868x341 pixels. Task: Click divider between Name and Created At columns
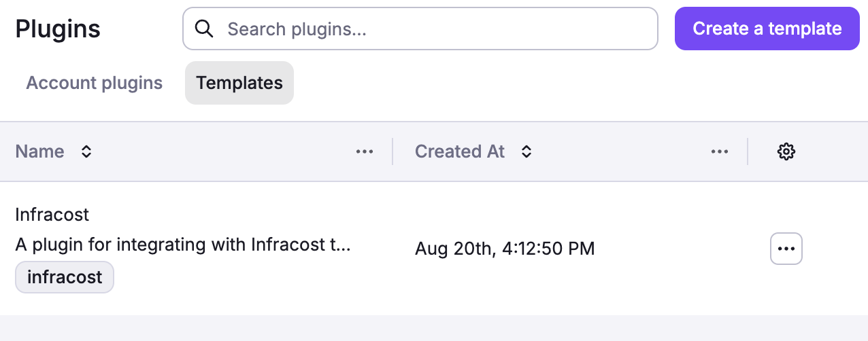(393, 151)
